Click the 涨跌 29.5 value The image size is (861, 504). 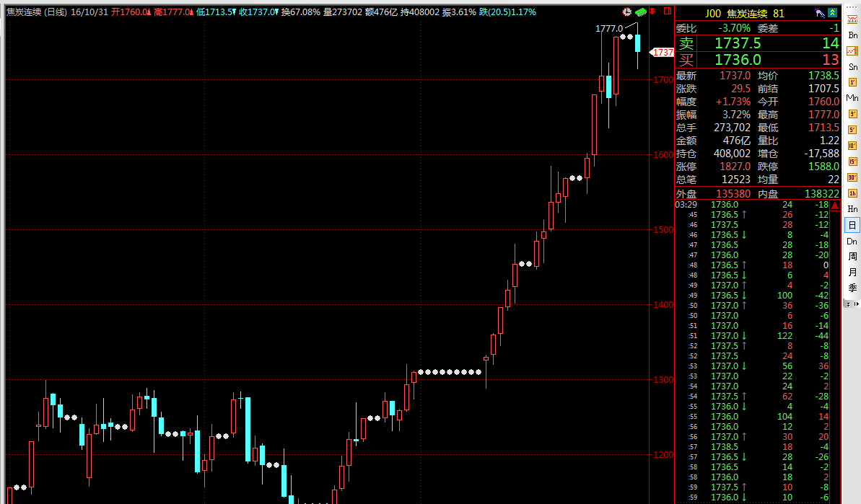(740, 88)
